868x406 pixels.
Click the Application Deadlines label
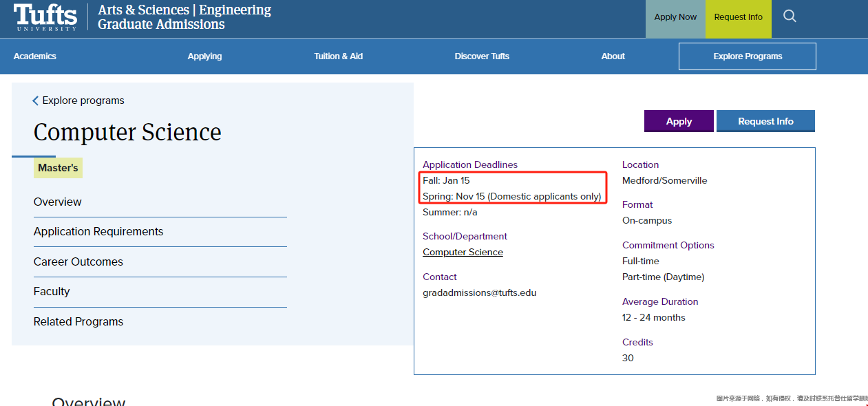[x=470, y=165]
